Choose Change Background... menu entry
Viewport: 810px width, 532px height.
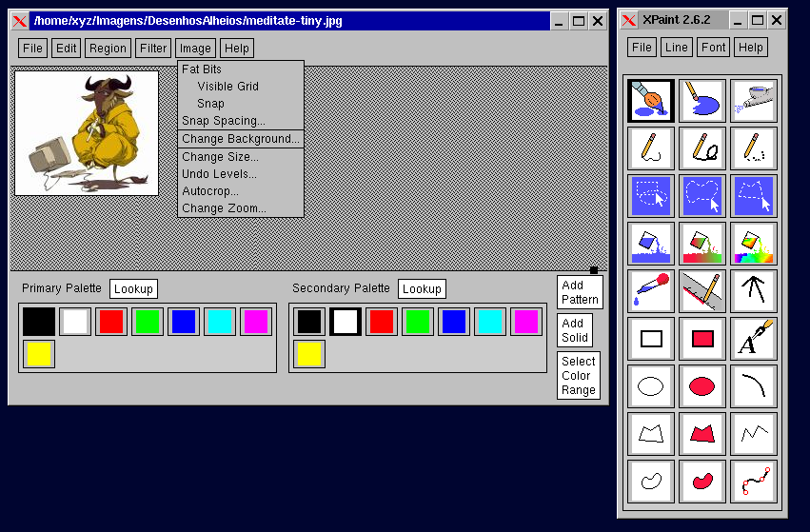point(241,139)
